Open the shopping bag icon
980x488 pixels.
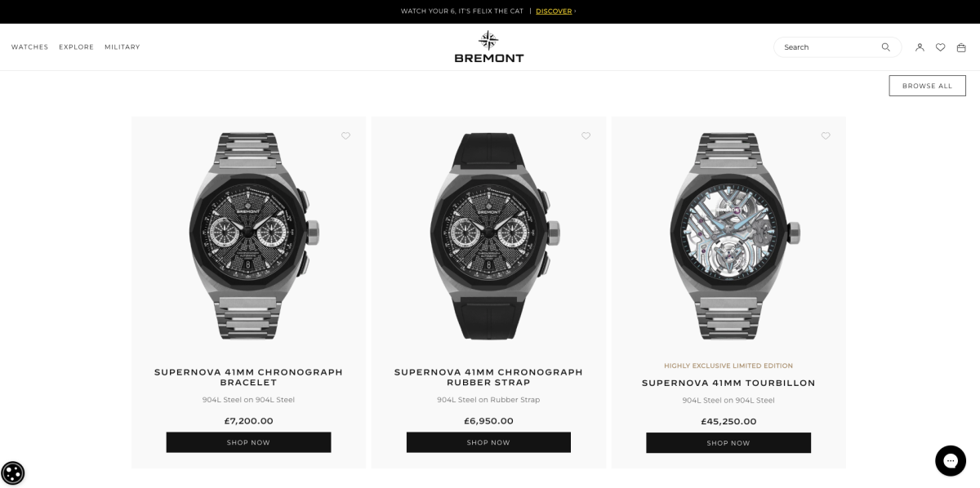[961, 47]
